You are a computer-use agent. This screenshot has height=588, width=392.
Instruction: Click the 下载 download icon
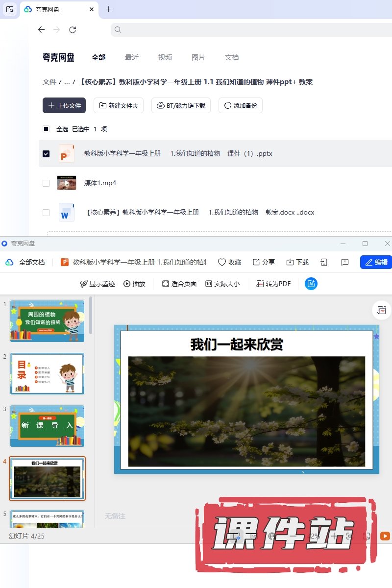tap(290, 262)
